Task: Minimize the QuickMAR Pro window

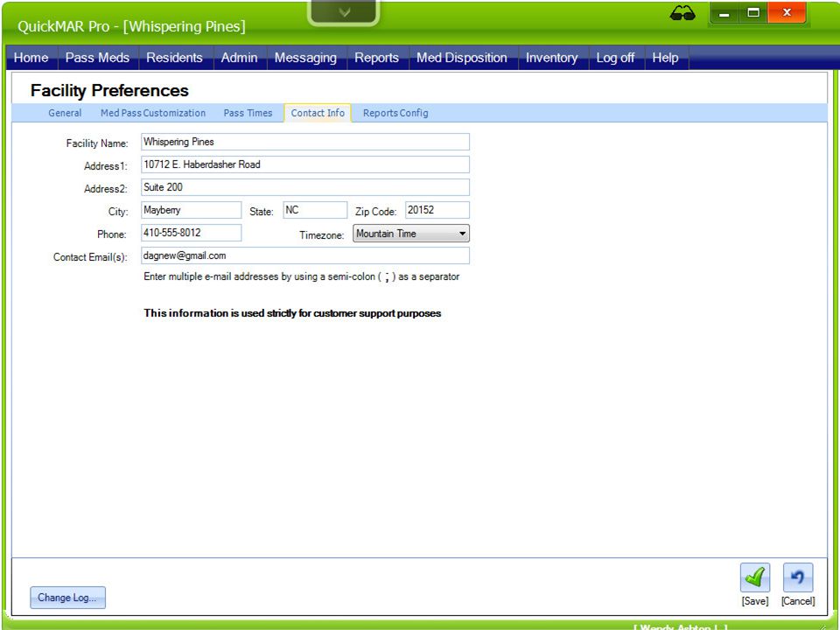Action: pos(724,13)
